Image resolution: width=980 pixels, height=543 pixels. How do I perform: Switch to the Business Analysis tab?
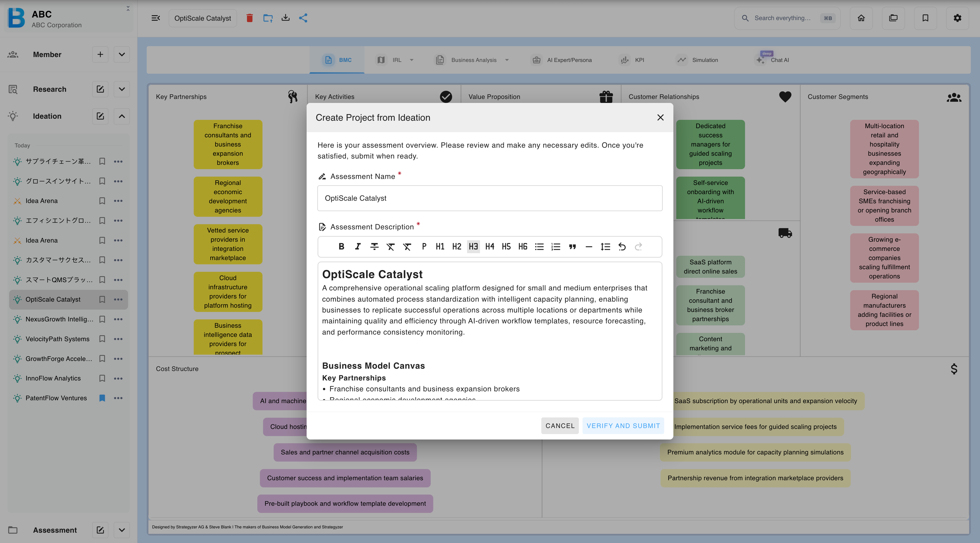point(467,60)
